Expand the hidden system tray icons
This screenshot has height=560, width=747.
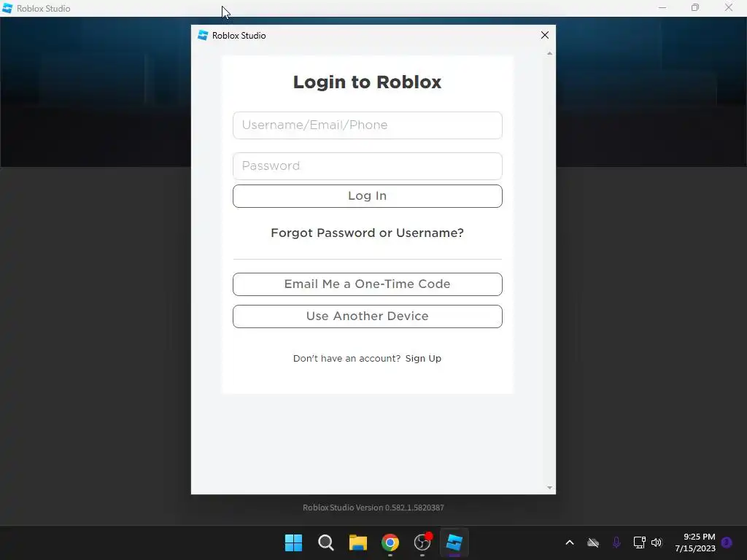pyautogui.click(x=570, y=542)
